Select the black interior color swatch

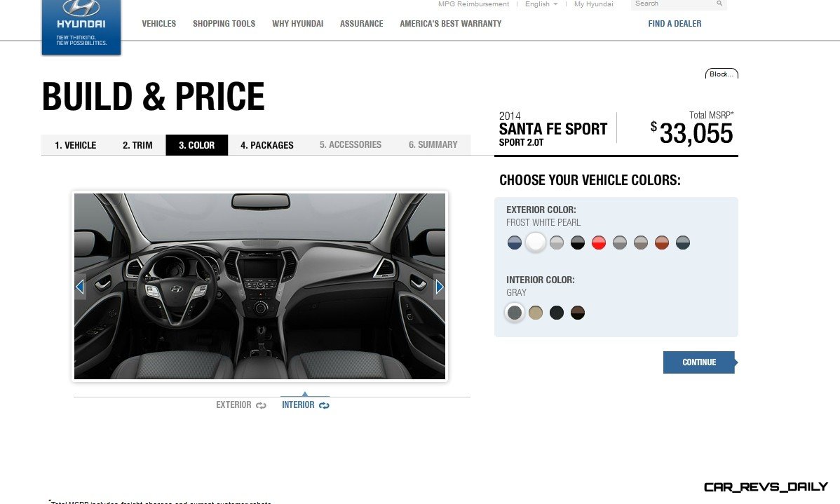557,313
